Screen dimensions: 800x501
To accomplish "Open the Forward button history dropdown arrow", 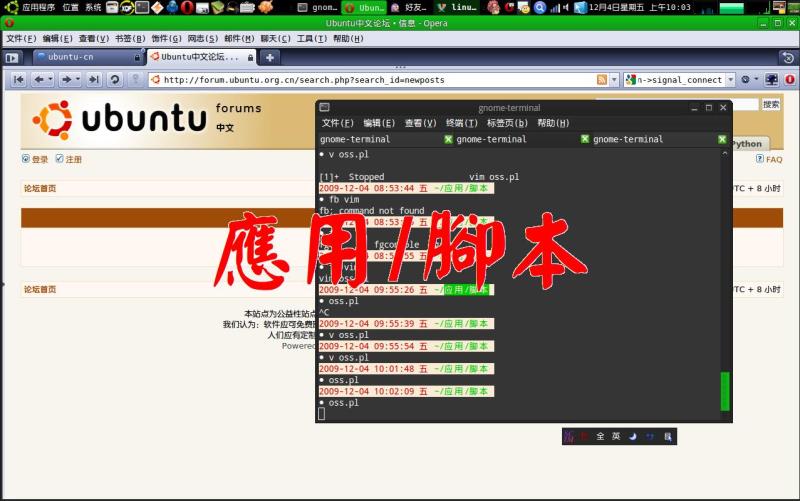I will click(78, 80).
